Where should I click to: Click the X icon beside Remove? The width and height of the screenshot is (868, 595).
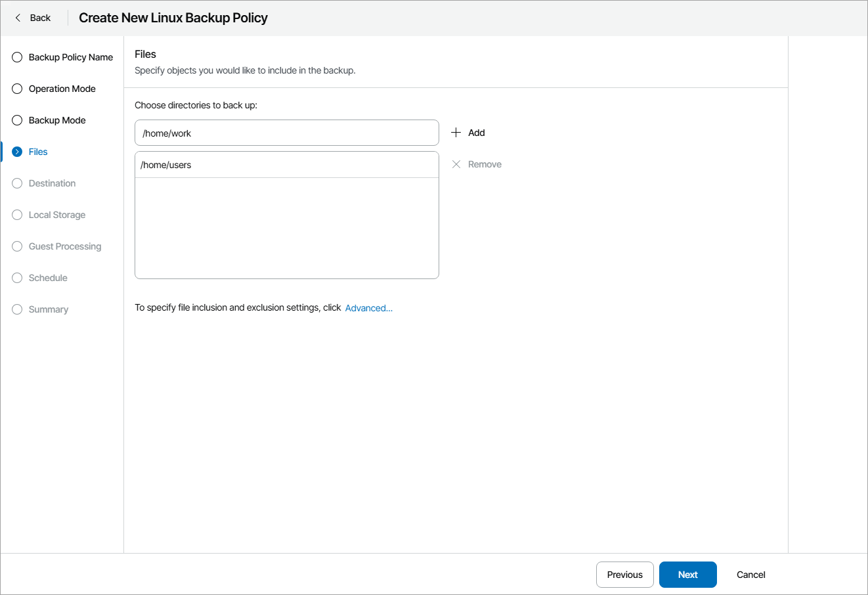tap(456, 164)
